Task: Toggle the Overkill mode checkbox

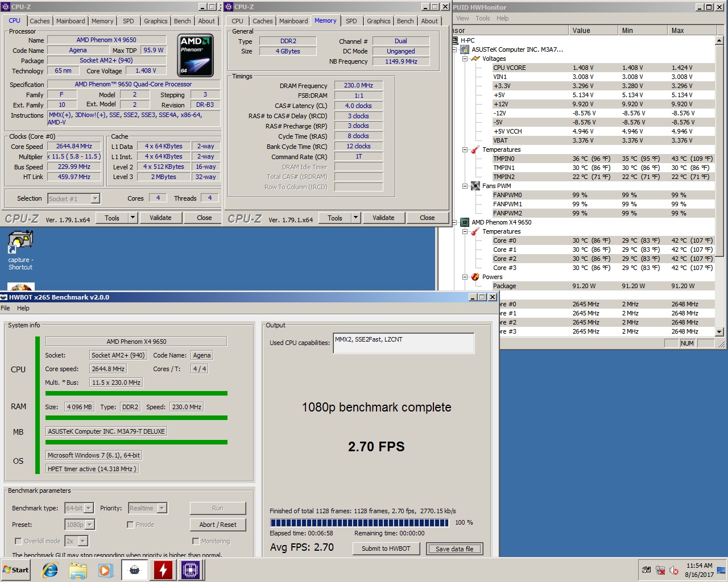Action: pyautogui.click(x=18, y=541)
